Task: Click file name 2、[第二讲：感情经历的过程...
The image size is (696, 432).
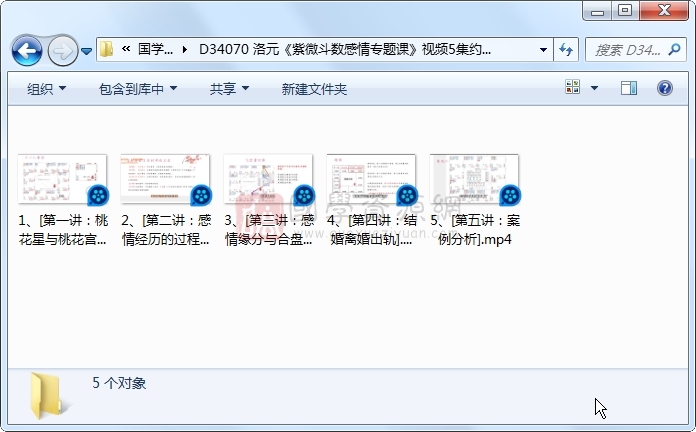Action: click(166, 230)
